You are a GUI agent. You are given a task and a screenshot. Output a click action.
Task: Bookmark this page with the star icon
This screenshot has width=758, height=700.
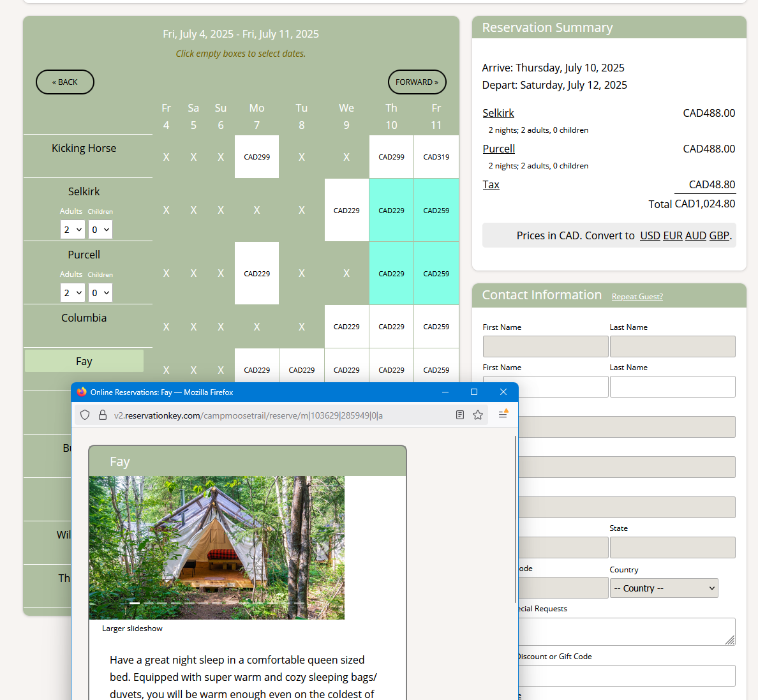click(x=477, y=415)
